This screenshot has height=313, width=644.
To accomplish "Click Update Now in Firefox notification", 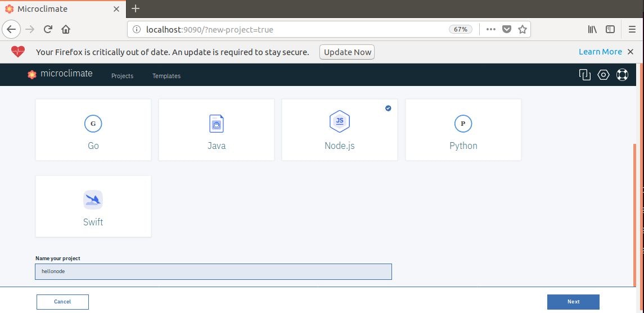I will (x=347, y=52).
